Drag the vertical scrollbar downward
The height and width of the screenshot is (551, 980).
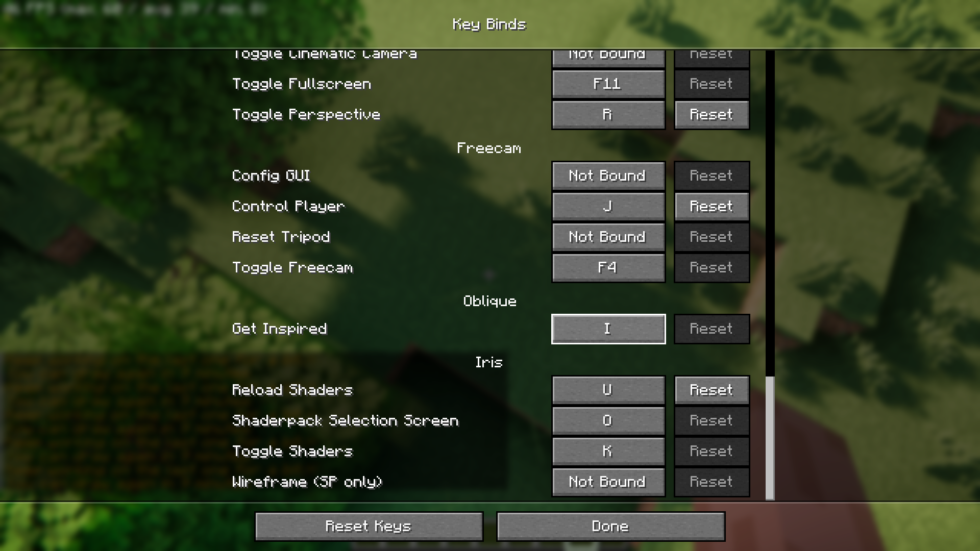click(768, 437)
